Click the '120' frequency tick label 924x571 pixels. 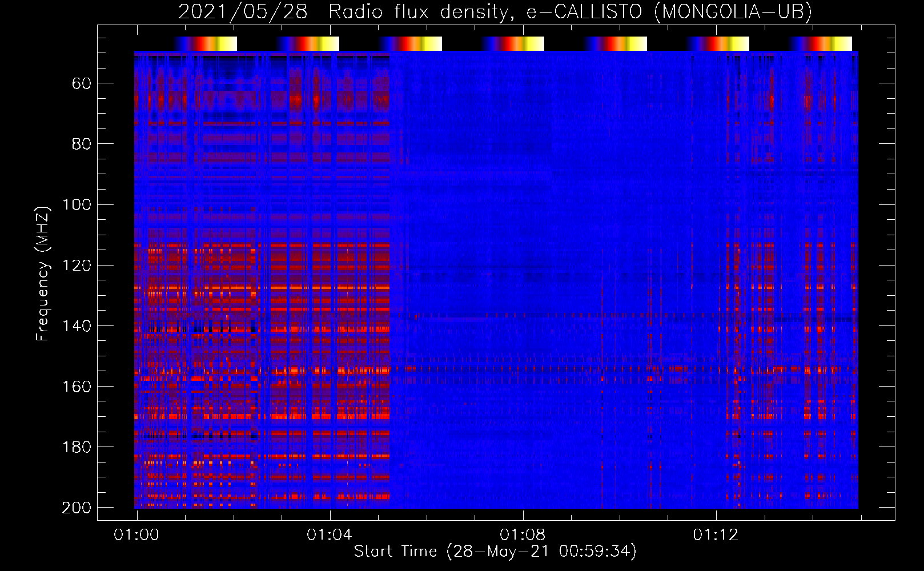(77, 265)
